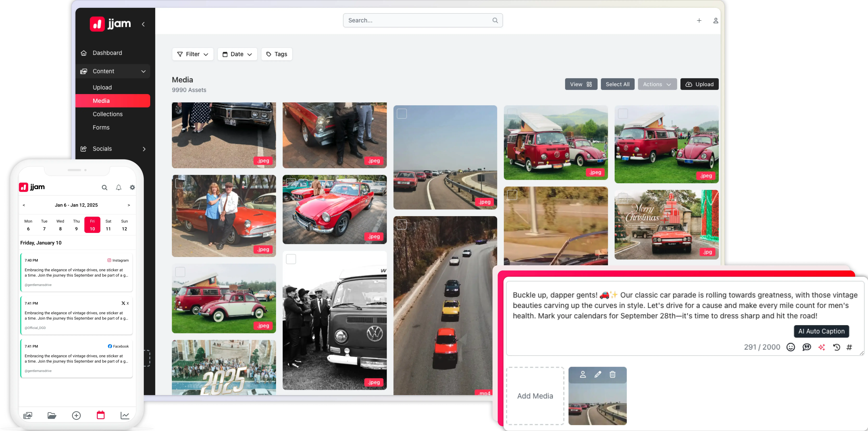Click the Search input field
The height and width of the screenshot is (431, 868).
pyautogui.click(x=423, y=20)
